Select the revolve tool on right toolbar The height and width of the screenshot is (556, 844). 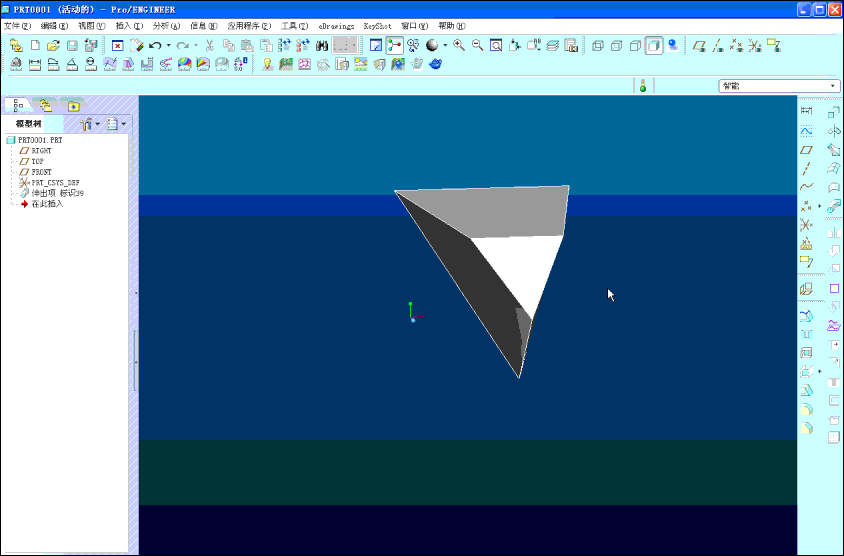(834, 131)
